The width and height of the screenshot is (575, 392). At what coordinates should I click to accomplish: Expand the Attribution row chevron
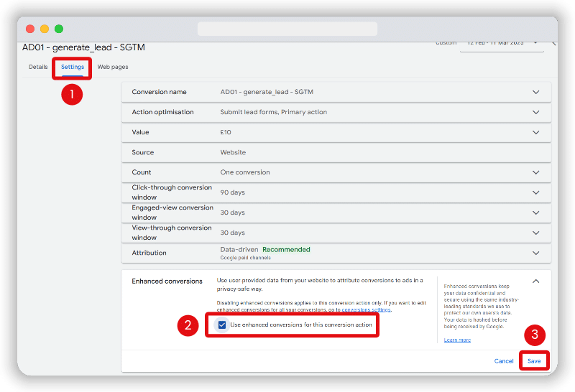(535, 253)
